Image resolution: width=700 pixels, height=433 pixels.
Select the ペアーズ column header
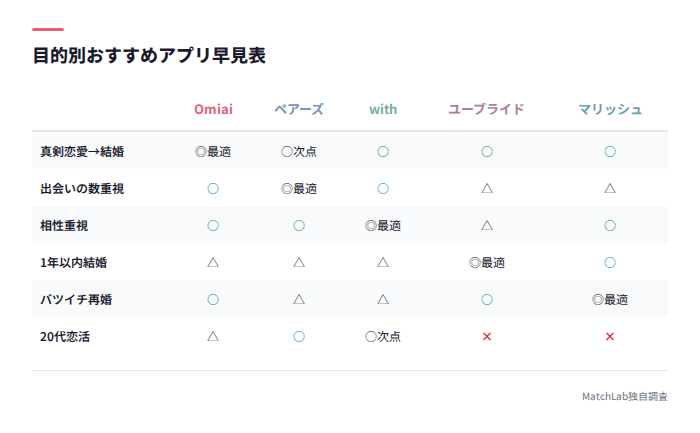[299, 109]
